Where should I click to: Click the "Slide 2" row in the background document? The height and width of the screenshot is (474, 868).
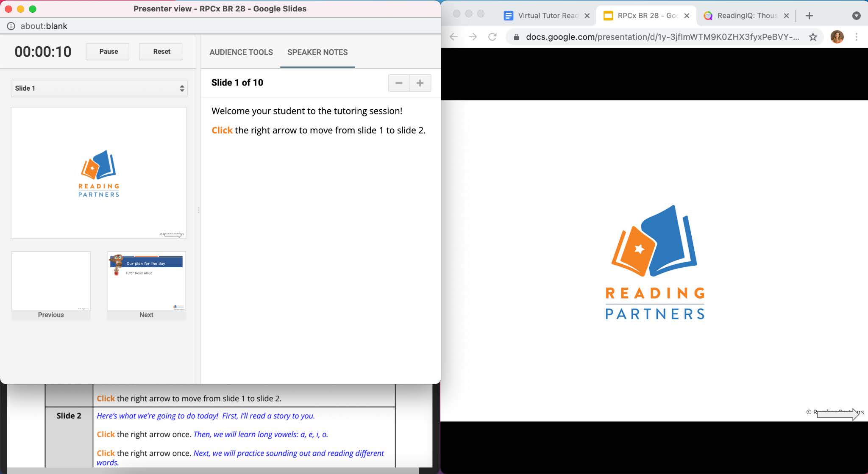[x=220, y=437]
